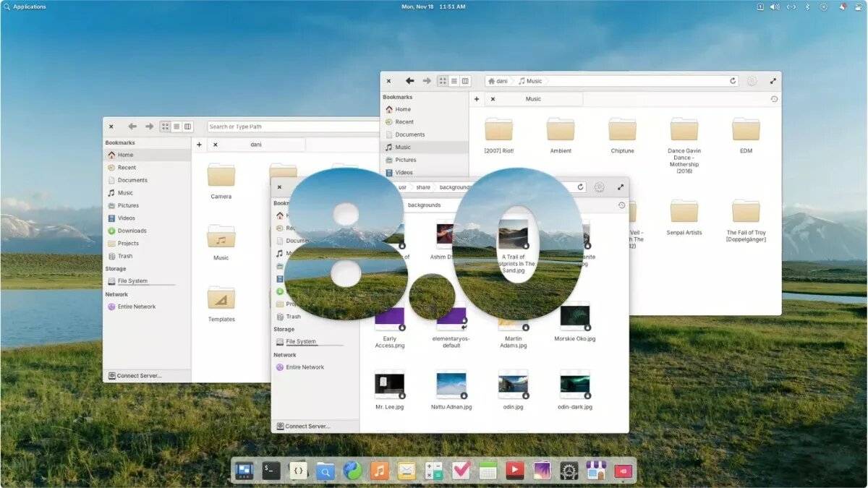Click 'Connect Server...' in the Home window

coord(135,376)
